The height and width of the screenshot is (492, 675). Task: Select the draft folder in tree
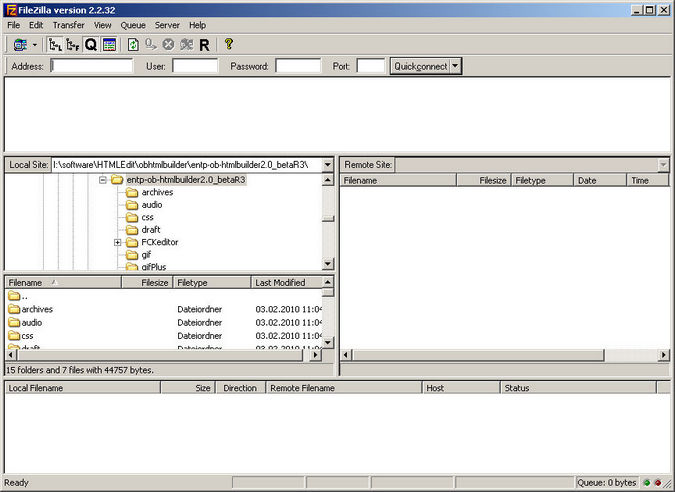(151, 230)
